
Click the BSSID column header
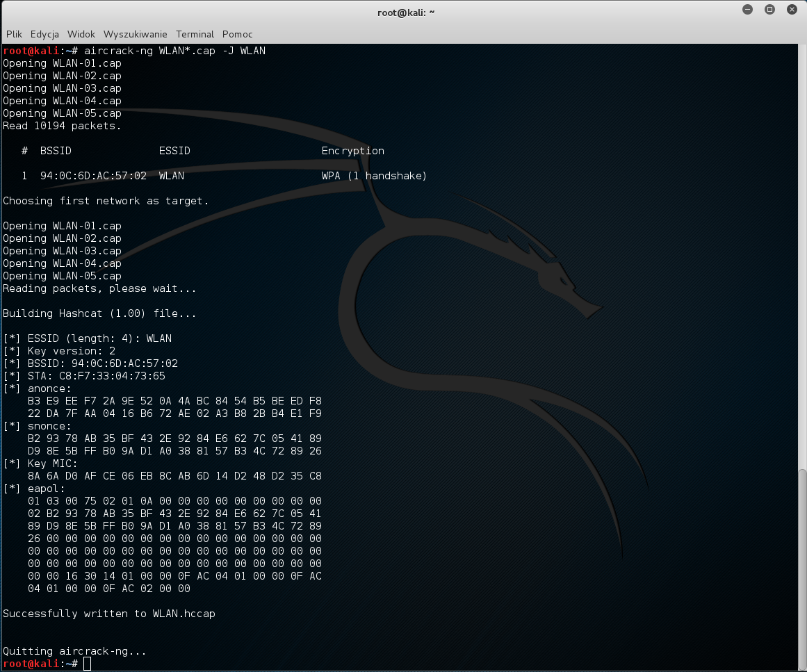click(x=56, y=151)
